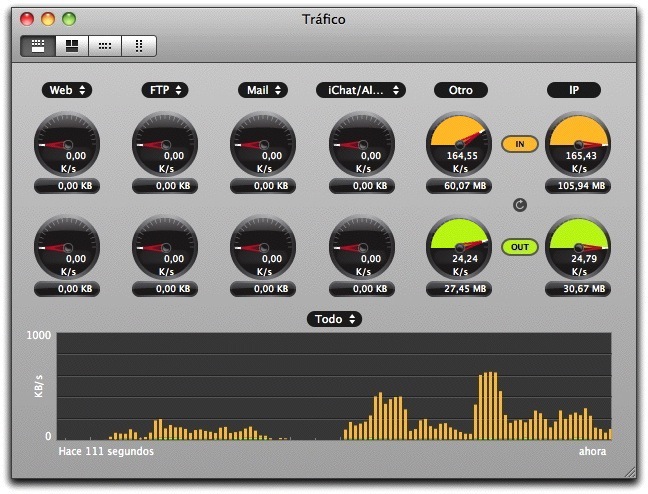Click the circular reset counters icon
This screenshot has width=648, height=494.
click(519, 205)
